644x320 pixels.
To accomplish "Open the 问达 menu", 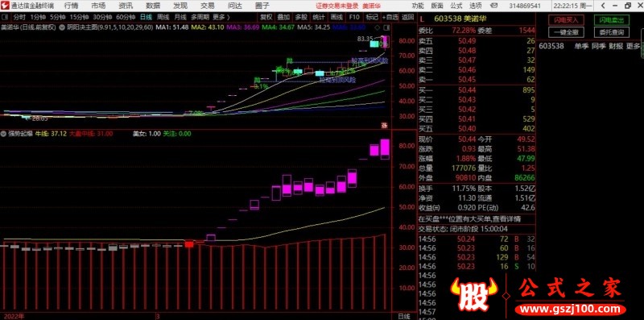I will pos(235,6).
